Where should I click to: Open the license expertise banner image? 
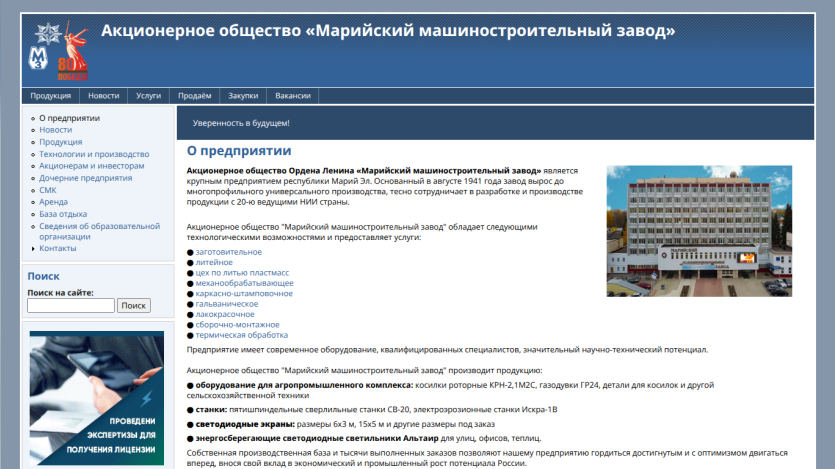click(x=97, y=398)
